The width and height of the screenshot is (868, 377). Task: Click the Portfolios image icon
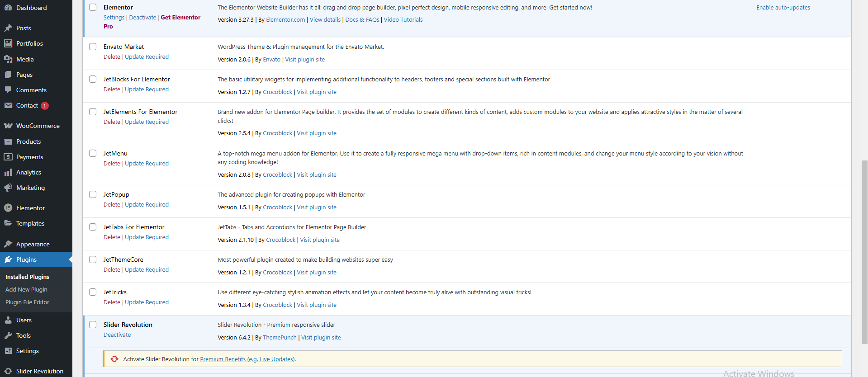[8, 43]
